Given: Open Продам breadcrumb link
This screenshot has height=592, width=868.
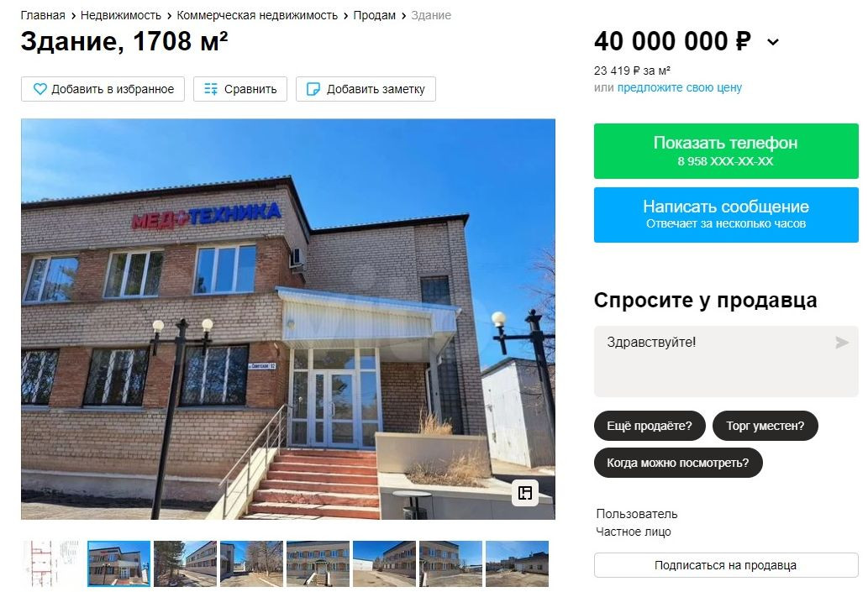Looking at the screenshot, I should pyautogui.click(x=374, y=15).
